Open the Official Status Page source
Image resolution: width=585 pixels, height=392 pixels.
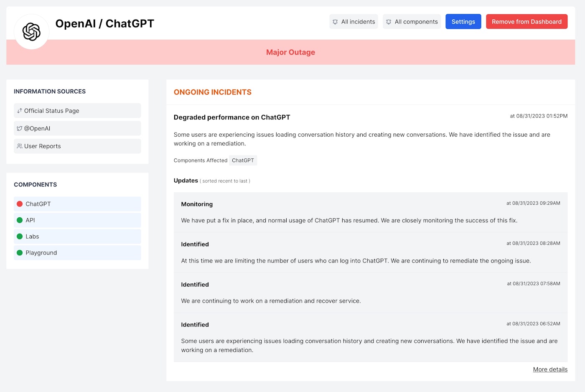click(x=77, y=111)
